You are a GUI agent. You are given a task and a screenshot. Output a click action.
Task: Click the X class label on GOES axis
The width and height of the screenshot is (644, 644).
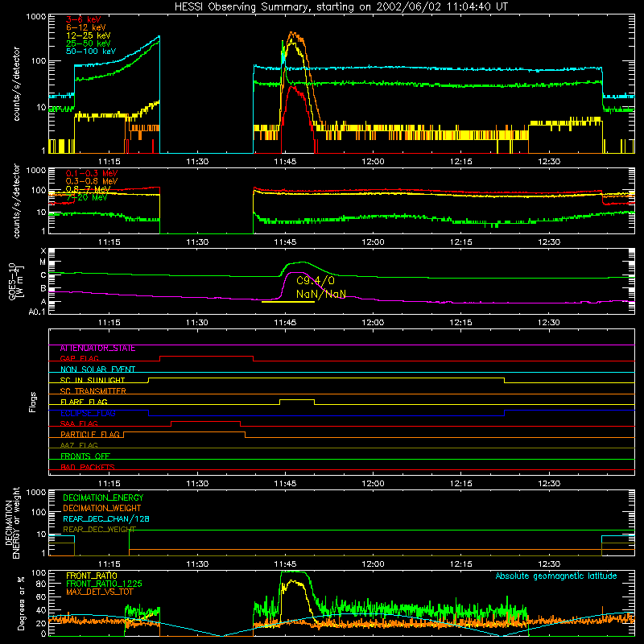43,251
